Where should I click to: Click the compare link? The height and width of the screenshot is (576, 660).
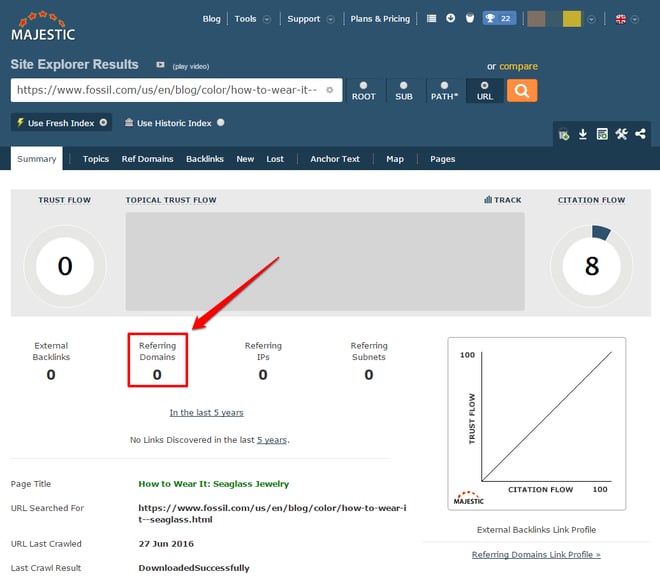pyautogui.click(x=519, y=66)
